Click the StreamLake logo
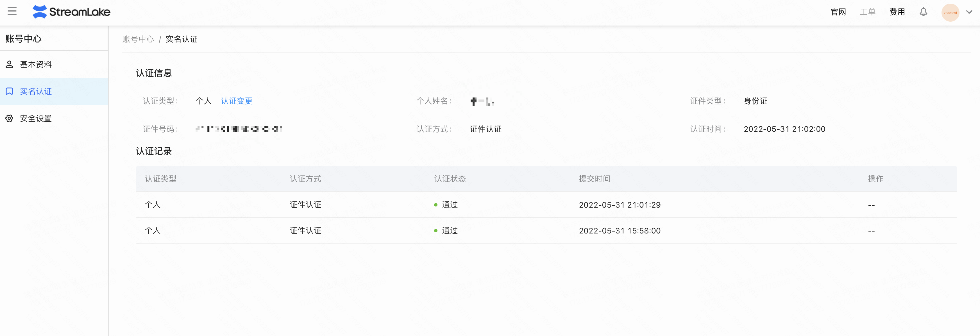This screenshot has width=980, height=336. tap(71, 12)
